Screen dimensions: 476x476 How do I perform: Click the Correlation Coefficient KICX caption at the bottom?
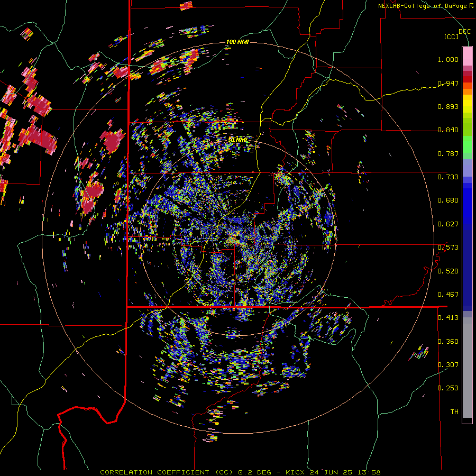coord(240,472)
